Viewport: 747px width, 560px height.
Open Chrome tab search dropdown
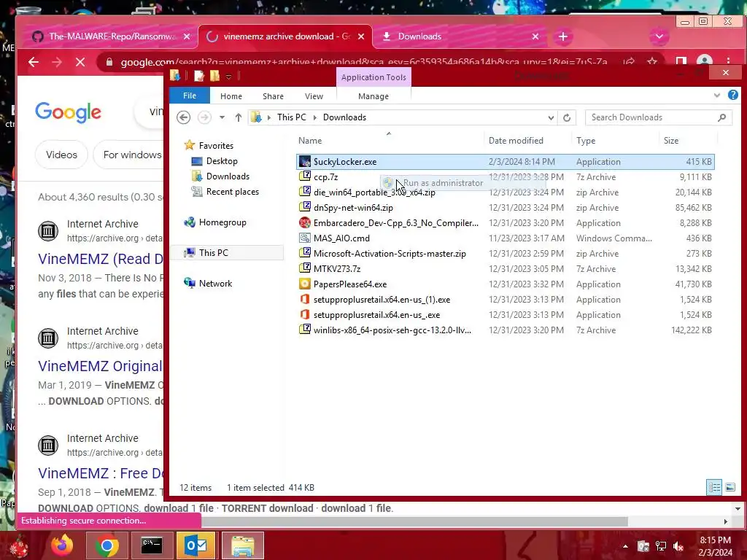[659, 36]
